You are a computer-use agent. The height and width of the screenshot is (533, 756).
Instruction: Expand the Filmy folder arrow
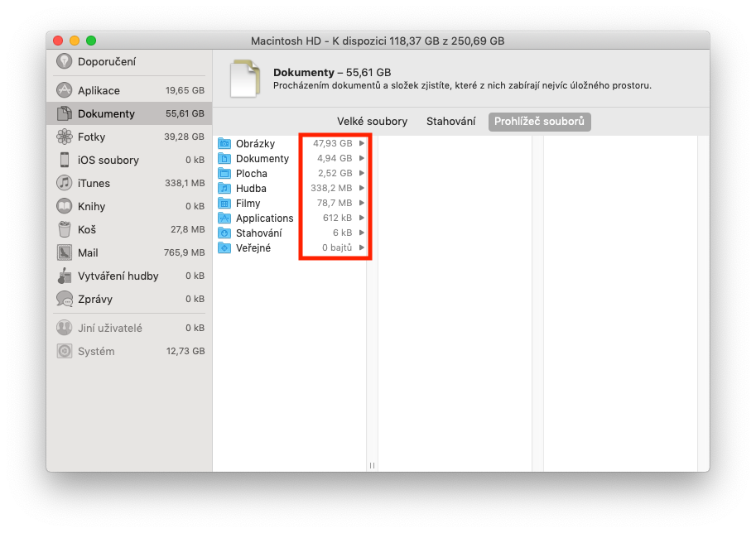[362, 203]
